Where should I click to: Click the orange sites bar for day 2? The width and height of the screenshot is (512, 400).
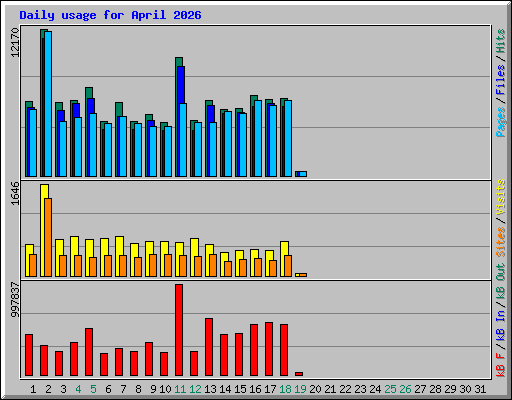(48, 237)
